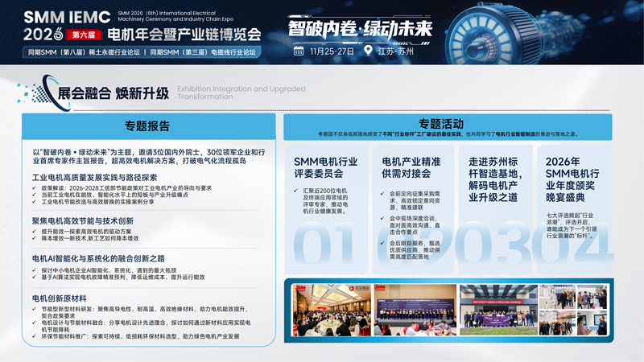Open the award stage group photo thumbnail

415,310
